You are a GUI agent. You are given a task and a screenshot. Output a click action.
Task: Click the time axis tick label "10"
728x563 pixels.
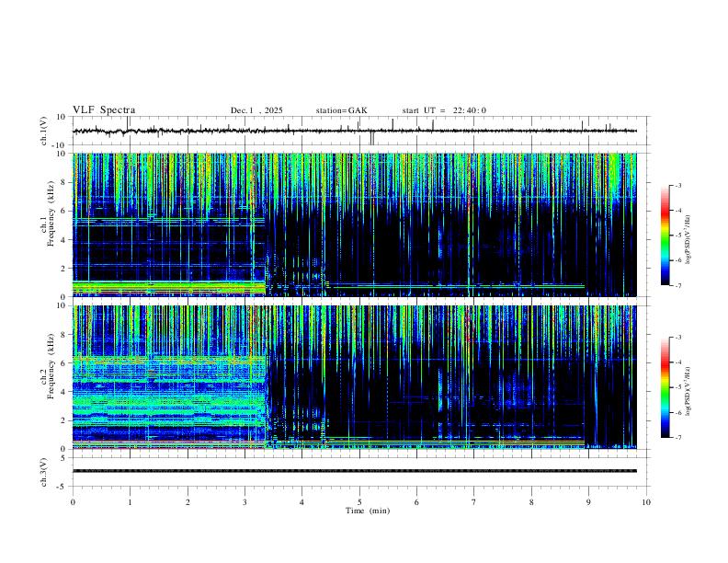click(646, 502)
